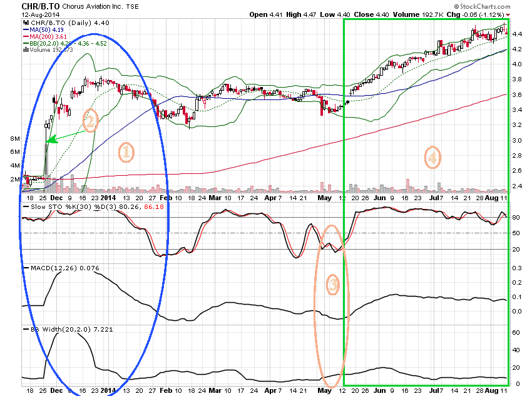Click Jul on the bottom date axis
The width and height of the screenshot is (532, 396).
[x=434, y=390]
